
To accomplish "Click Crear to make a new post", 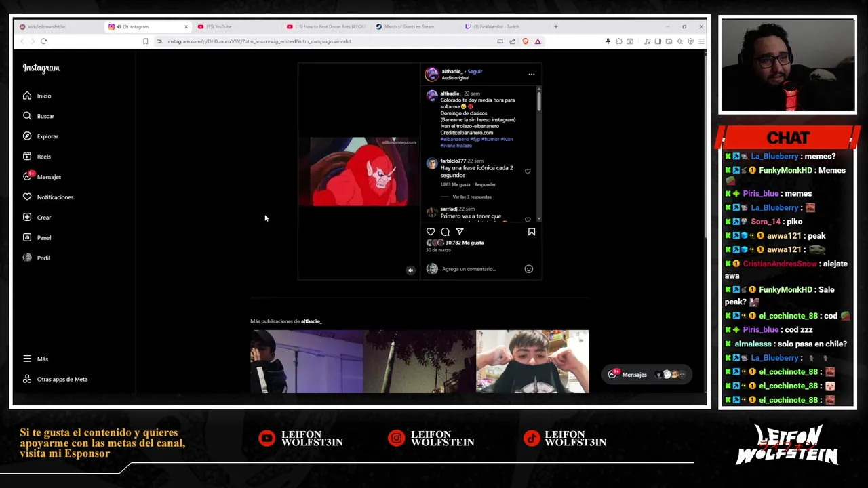I will click(x=37, y=218).
